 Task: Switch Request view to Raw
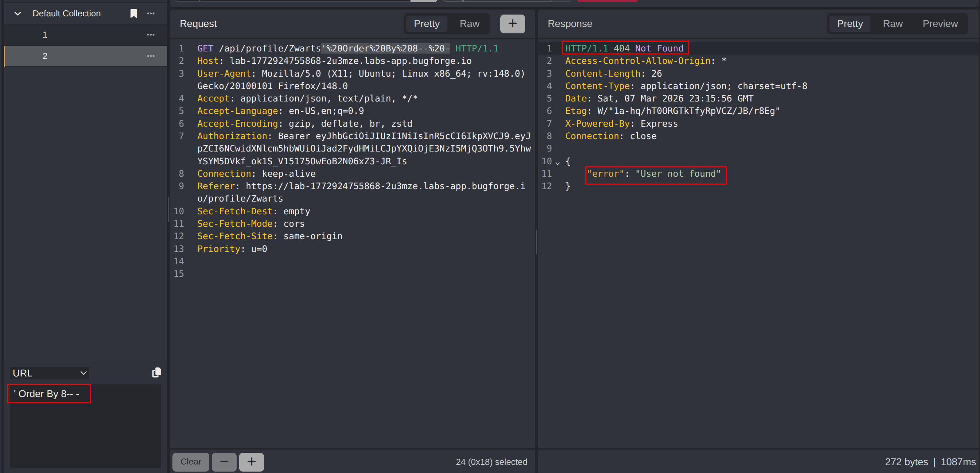coord(469,23)
